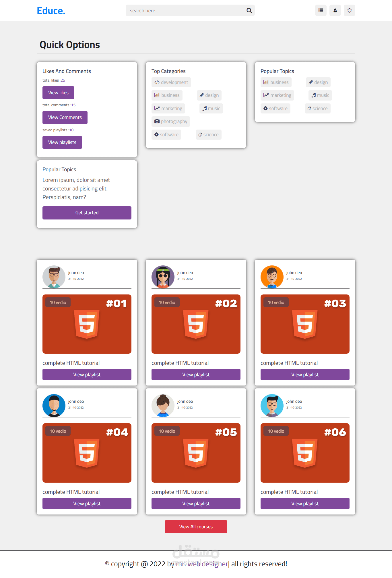
Task: Click tutor avatar on course #01 card
Action: coord(54,277)
